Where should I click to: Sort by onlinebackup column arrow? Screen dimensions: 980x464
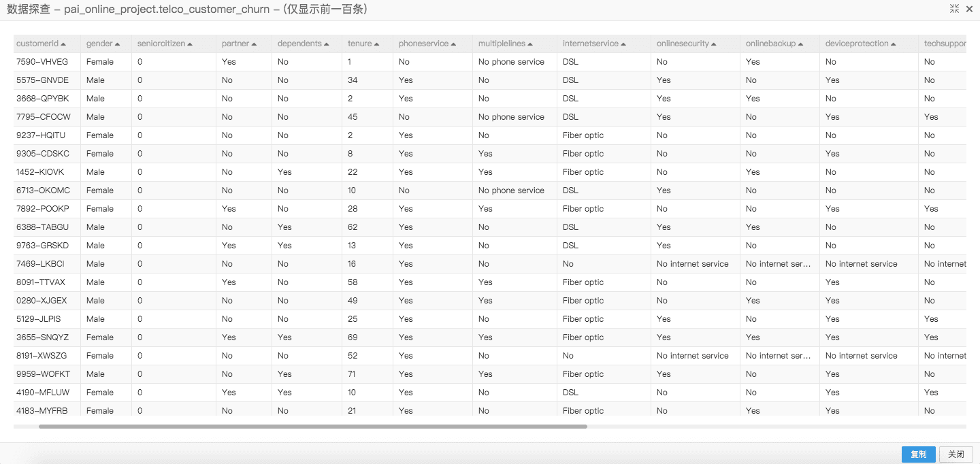pyautogui.click(x=801, y=44)
